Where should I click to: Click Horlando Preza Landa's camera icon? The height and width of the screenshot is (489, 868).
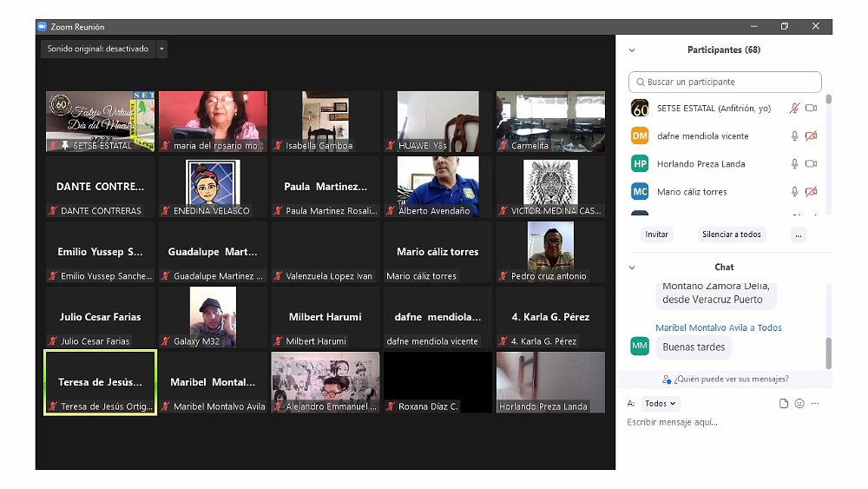[x=811, y=164]
